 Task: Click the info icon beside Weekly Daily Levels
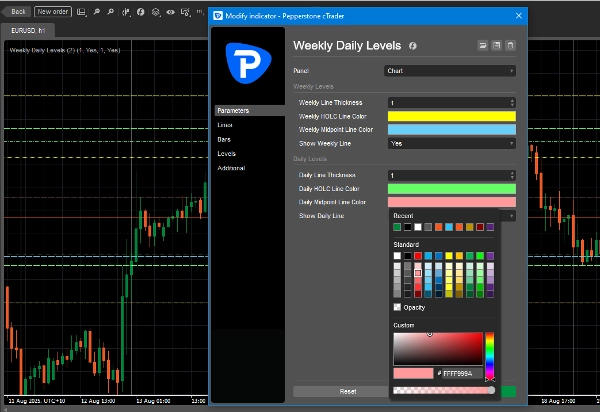coord(413,46)
